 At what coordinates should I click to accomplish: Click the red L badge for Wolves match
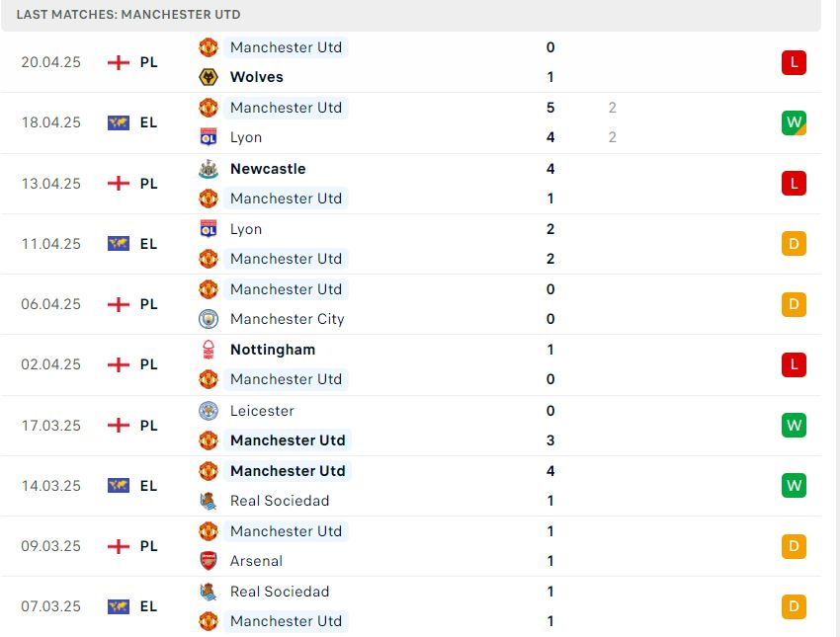click(794, 62)
